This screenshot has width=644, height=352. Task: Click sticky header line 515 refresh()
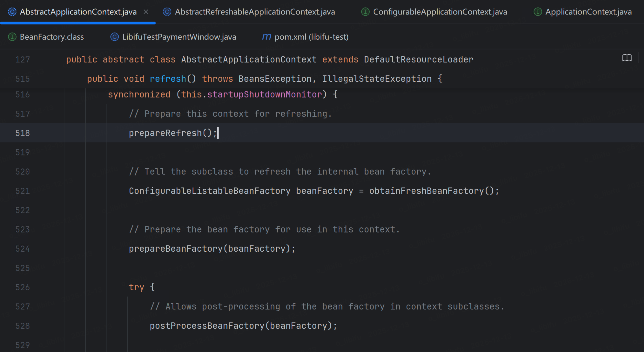(168, 79)
